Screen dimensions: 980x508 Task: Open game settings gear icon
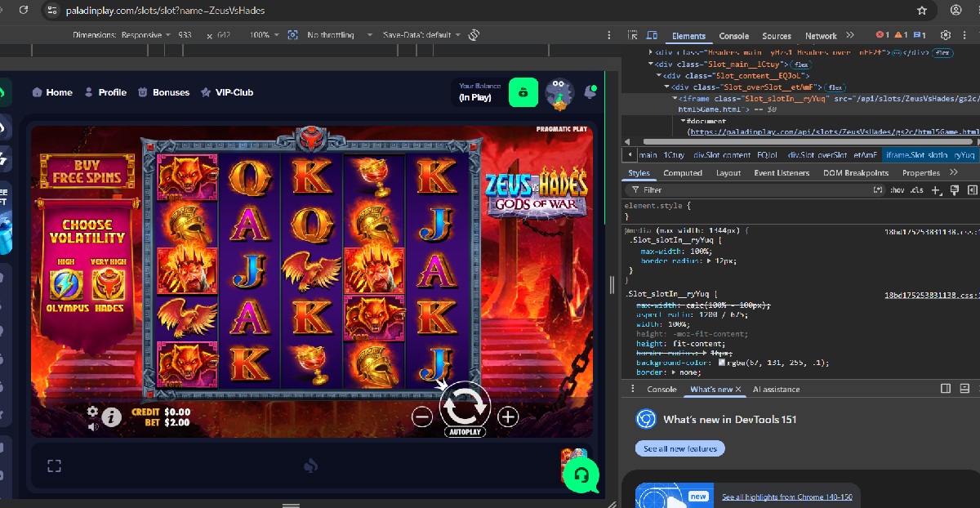(92, 411)
